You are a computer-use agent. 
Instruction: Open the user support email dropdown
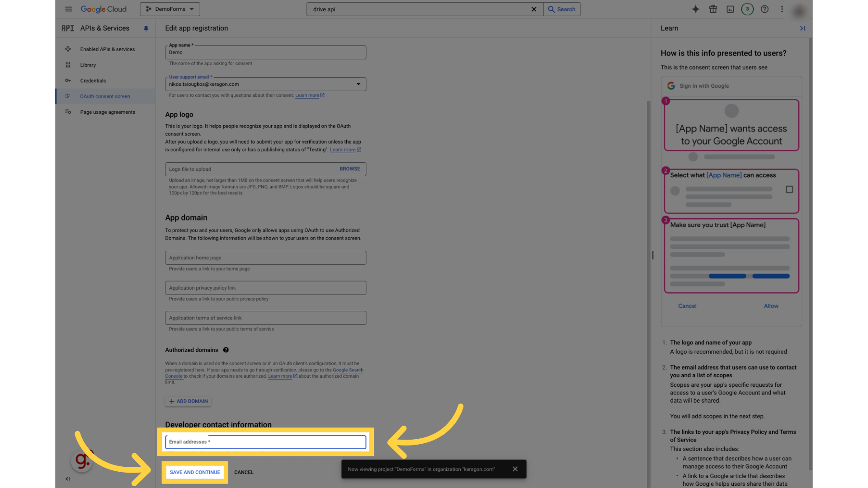pyautogui.click(x=359, y=84)
